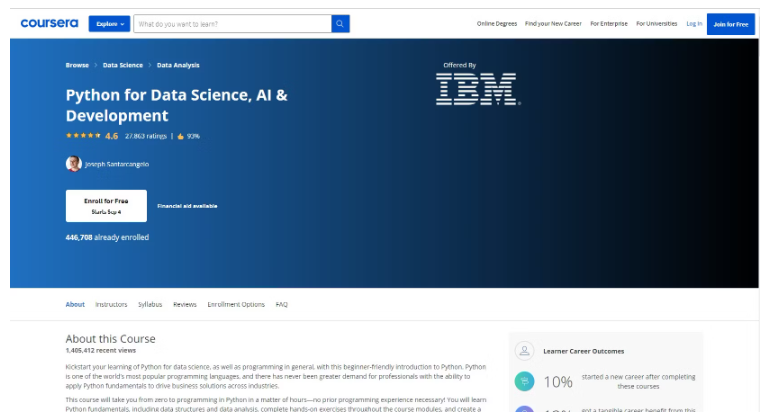Click '1,405,412 recent views' text

[101, 351]
